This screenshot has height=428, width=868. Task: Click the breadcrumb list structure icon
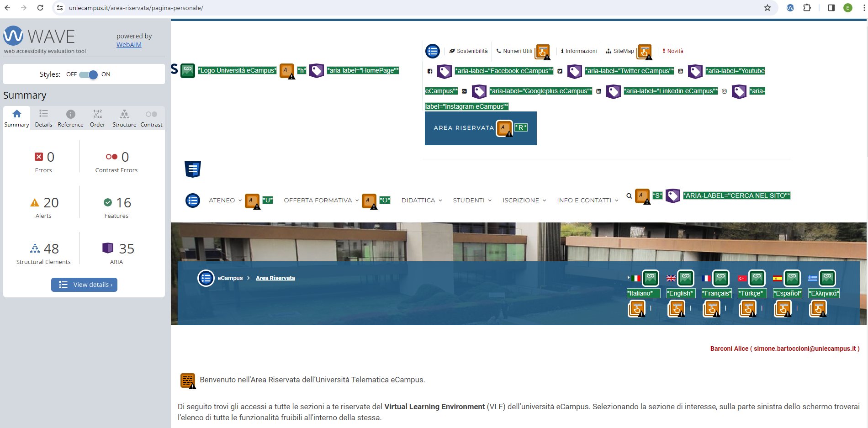point(206,278)
